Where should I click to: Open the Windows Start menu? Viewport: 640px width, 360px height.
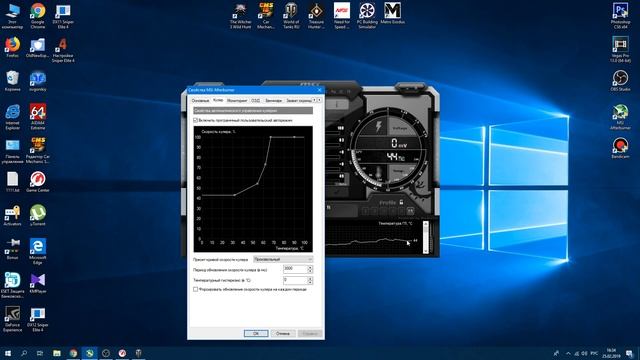pyautogui.click(x=8, y=353)
